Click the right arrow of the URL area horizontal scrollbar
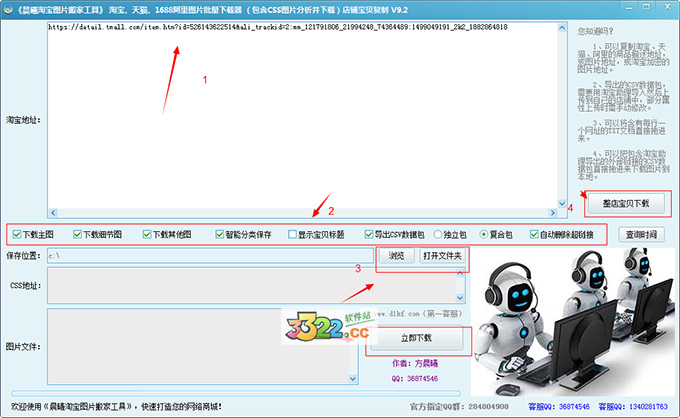Screen dimensions: 680x418 pos(552,212)
